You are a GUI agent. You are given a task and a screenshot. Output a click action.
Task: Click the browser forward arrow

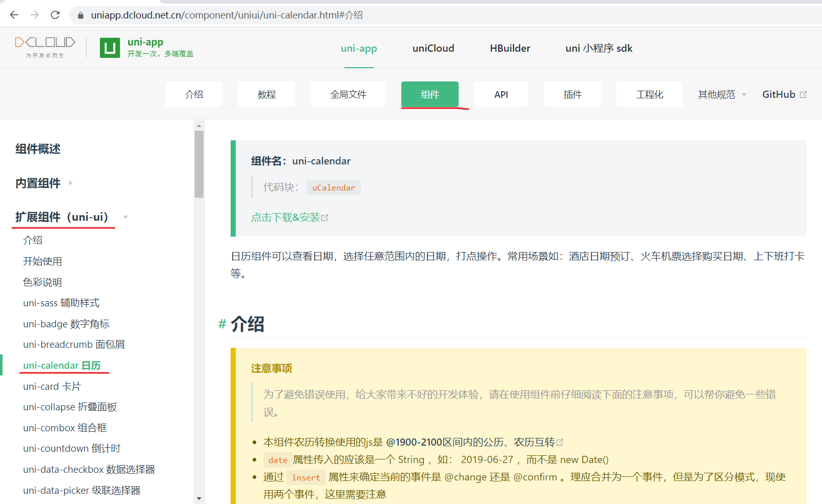[34, 15]
